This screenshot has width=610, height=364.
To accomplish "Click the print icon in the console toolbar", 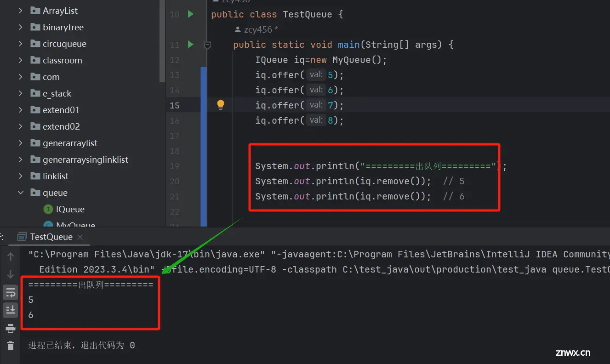I will point(11,328).
